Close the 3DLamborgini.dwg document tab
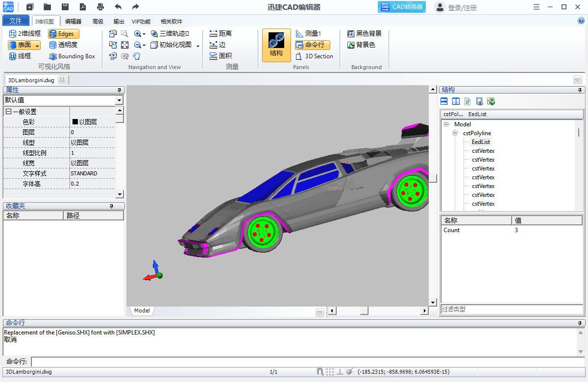This screenshot has height=382, width=588. click(x=62, y=80)
